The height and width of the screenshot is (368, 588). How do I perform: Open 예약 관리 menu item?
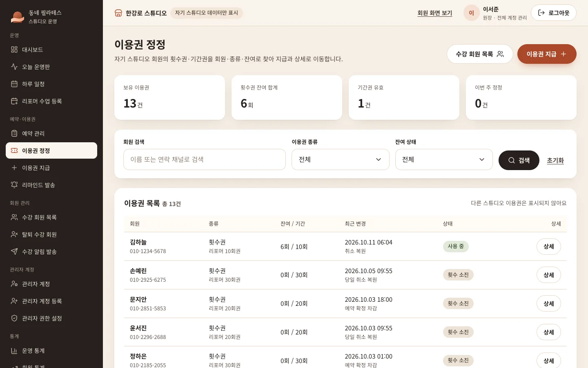pos(51,133)
